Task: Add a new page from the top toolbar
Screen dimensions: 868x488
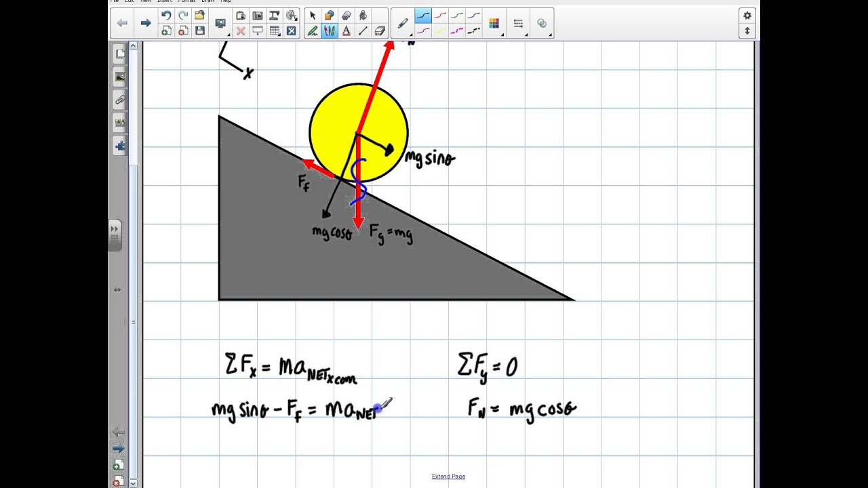Action: [166, 31]
